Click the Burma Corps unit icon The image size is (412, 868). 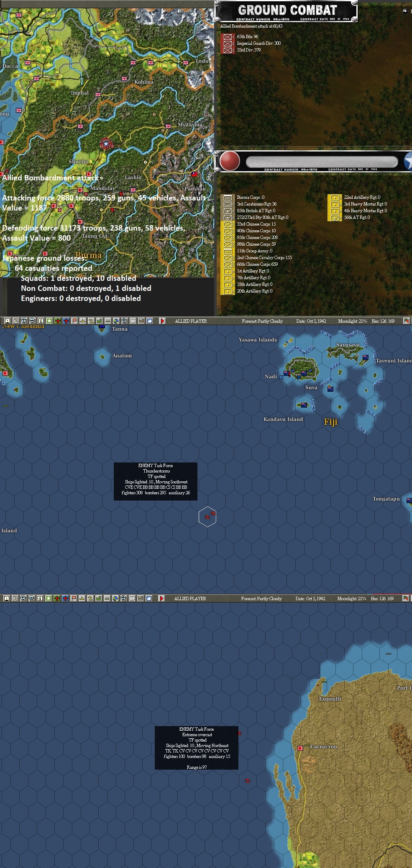(x=228, y=198)
